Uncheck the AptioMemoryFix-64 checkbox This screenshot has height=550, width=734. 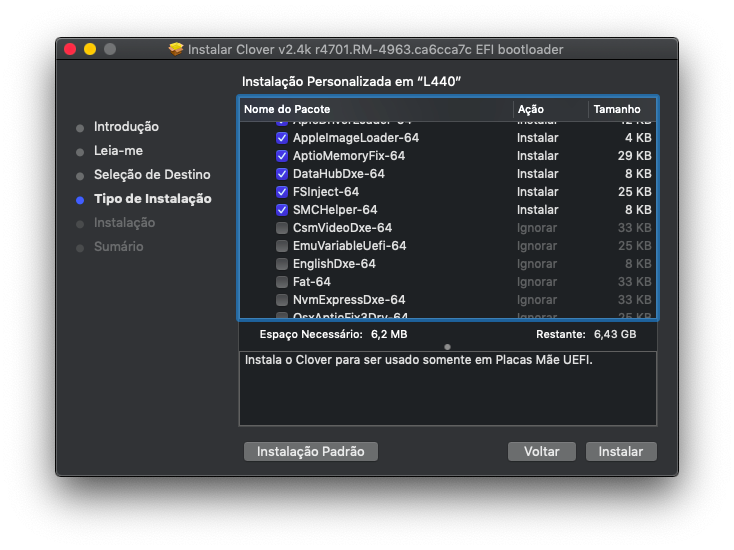282,156
